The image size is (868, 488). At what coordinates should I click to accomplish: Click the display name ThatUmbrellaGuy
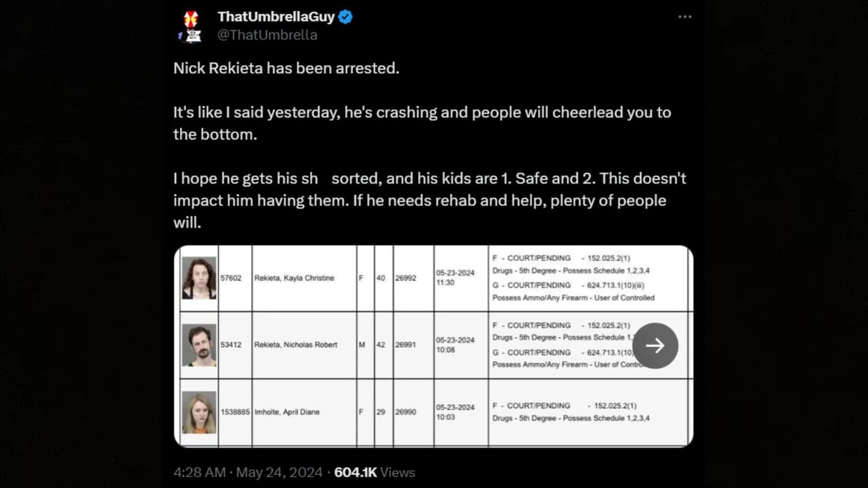pyautogui.click(x=276, y=16)
